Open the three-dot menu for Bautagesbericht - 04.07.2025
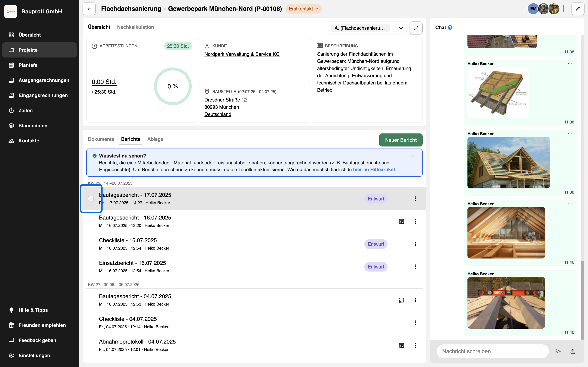 click(415, 300)
